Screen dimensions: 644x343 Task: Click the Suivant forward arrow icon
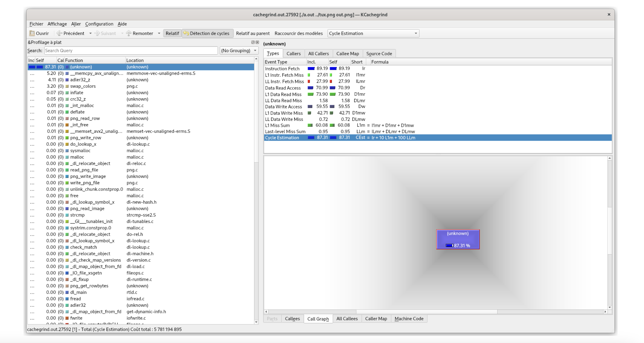97,33
